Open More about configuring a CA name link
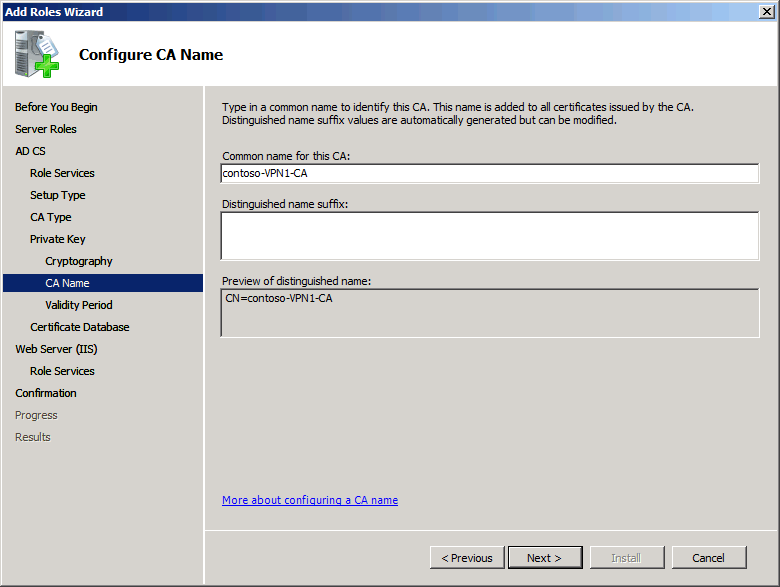Screen dimensions: 780x587 (310, 500)
